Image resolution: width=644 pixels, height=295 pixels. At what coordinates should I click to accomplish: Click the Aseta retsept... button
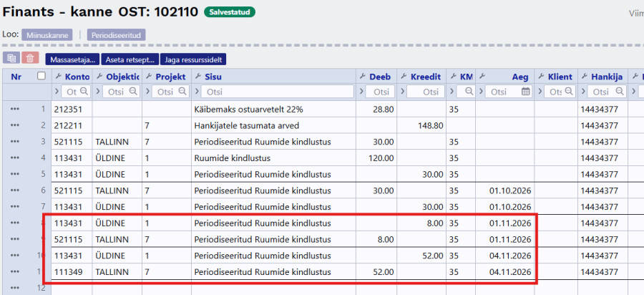[x=130, y=59]
